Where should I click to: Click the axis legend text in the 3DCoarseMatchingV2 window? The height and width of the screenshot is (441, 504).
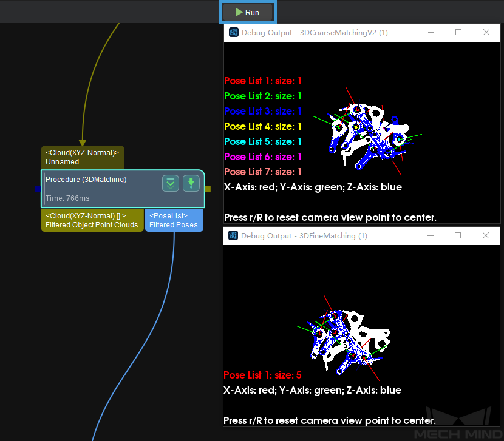pyautogui.click(x=313, y=187)
